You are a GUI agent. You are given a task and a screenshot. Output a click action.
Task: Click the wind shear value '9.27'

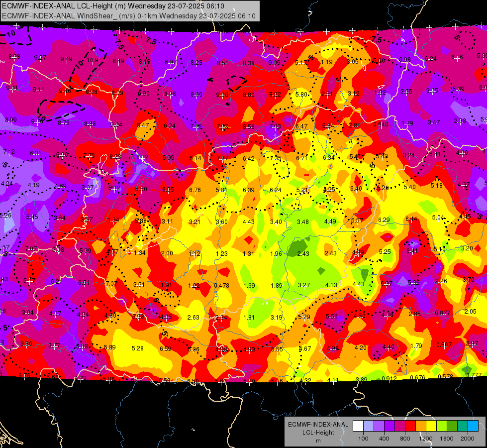(40, 58)
